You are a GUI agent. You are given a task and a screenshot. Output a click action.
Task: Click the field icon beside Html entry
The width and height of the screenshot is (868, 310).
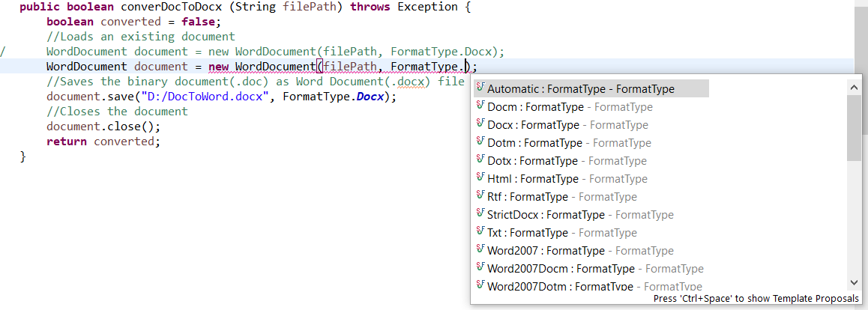480,177
